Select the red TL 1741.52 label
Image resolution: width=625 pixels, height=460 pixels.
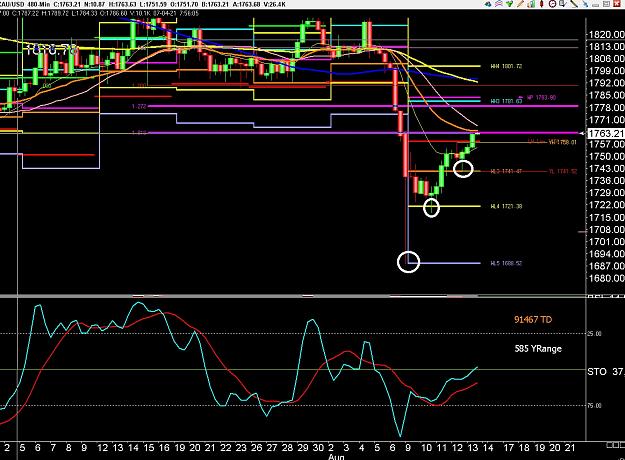tap(563, 171)
